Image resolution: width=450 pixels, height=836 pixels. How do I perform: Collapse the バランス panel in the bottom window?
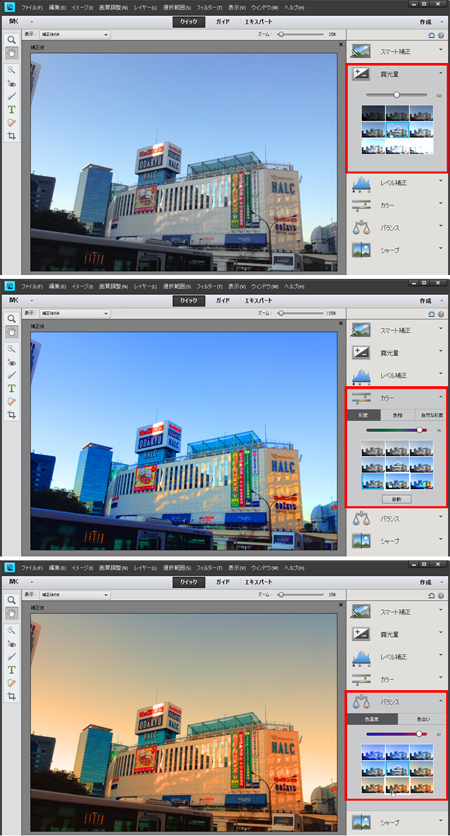(x=441, y=700)
